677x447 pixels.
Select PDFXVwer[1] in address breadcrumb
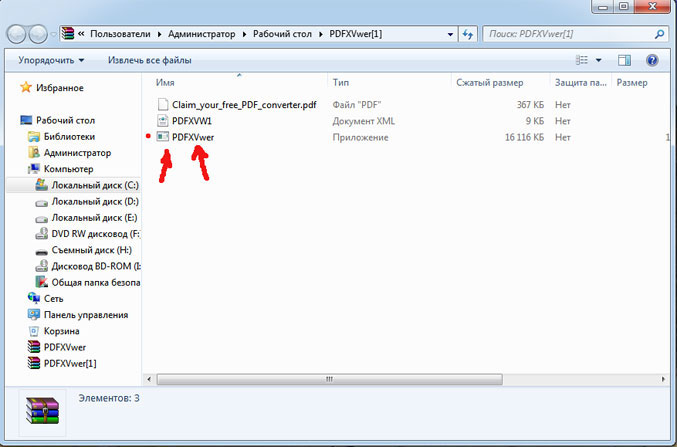pos(356,34)
